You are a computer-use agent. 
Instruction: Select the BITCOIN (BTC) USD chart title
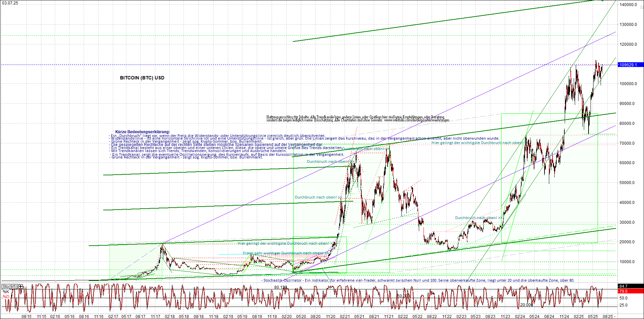[x=142, y=78]
